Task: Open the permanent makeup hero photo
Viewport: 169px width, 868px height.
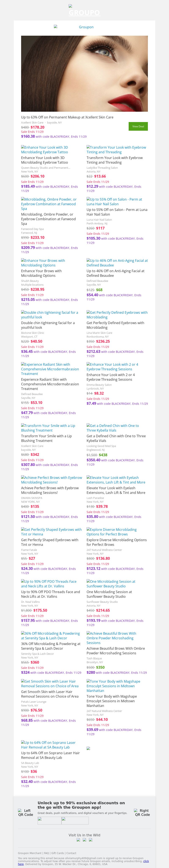Action: pos(84,73)
